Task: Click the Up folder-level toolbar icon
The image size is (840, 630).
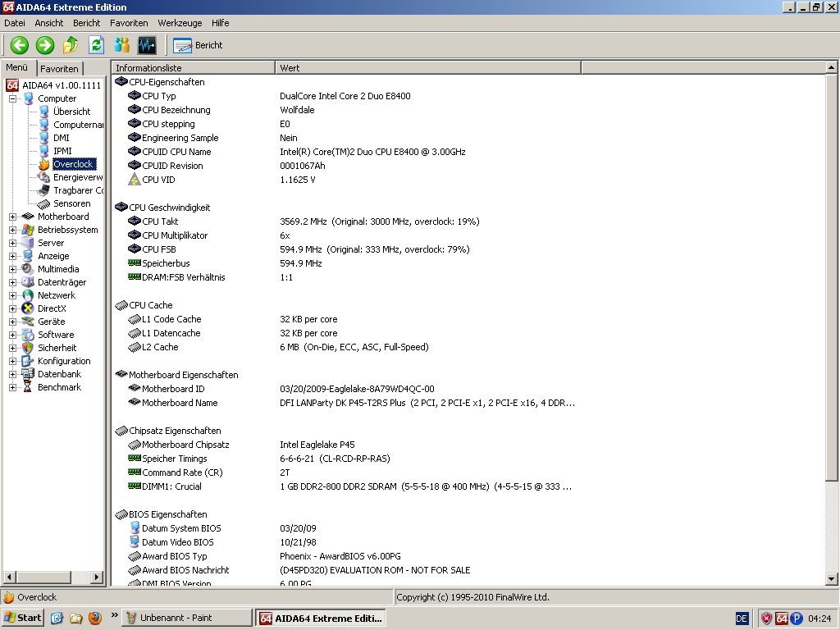Action: 71,45
